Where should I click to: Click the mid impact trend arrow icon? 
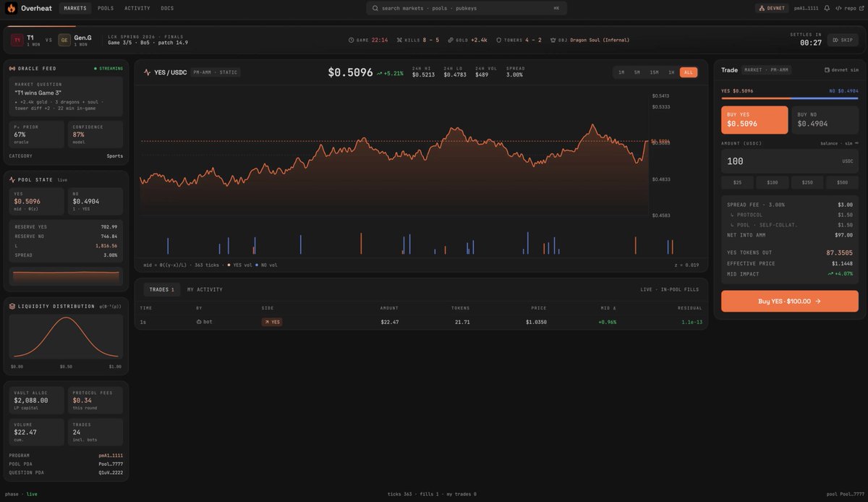(830, 274)
